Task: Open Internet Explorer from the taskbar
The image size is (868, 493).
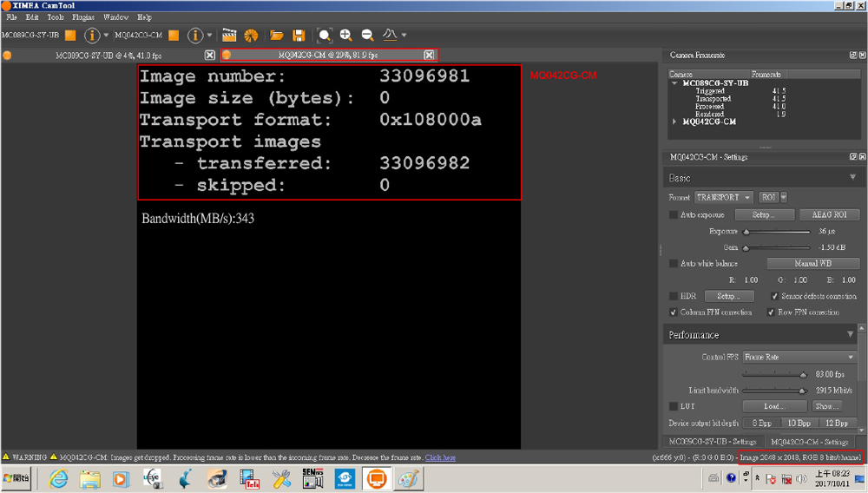Action: tap(58, 478)
